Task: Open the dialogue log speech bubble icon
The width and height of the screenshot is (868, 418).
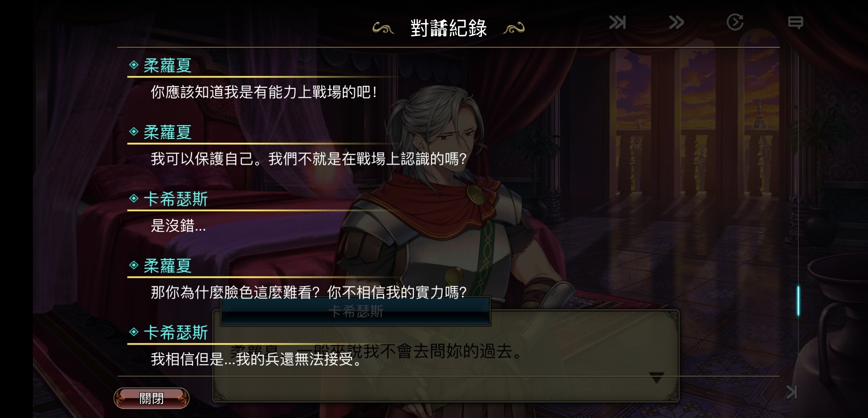Action: click(x=795, y=22)
